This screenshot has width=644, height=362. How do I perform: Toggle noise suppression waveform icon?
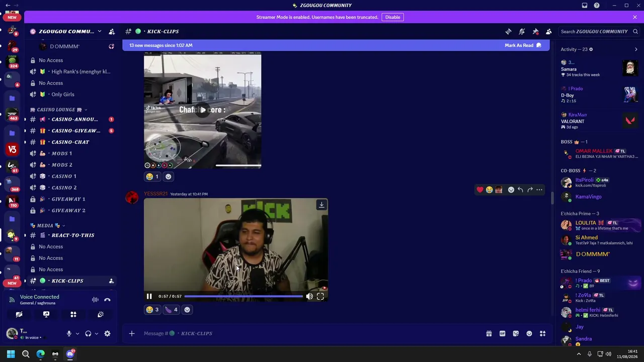pyautogui.click(x=95, y=300)
